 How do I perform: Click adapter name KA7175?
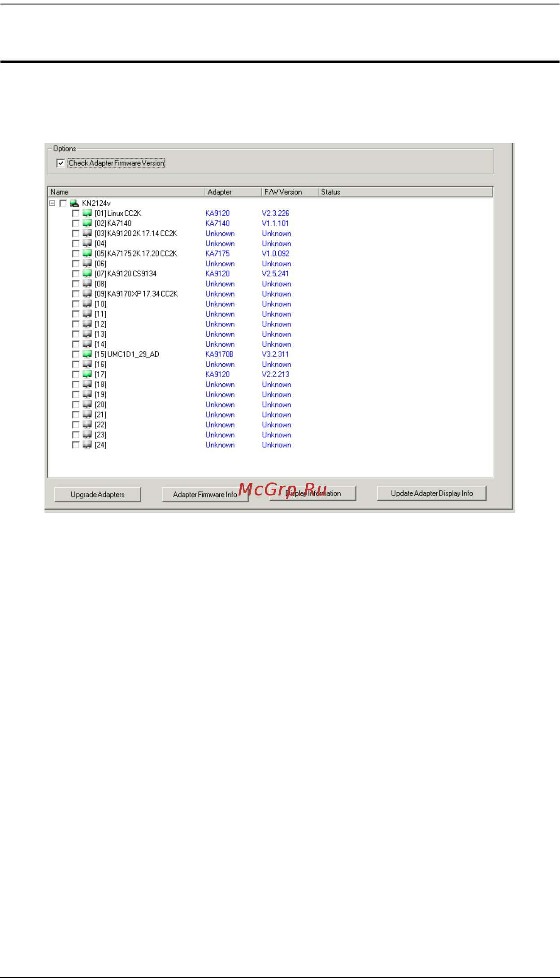[217, 254]
